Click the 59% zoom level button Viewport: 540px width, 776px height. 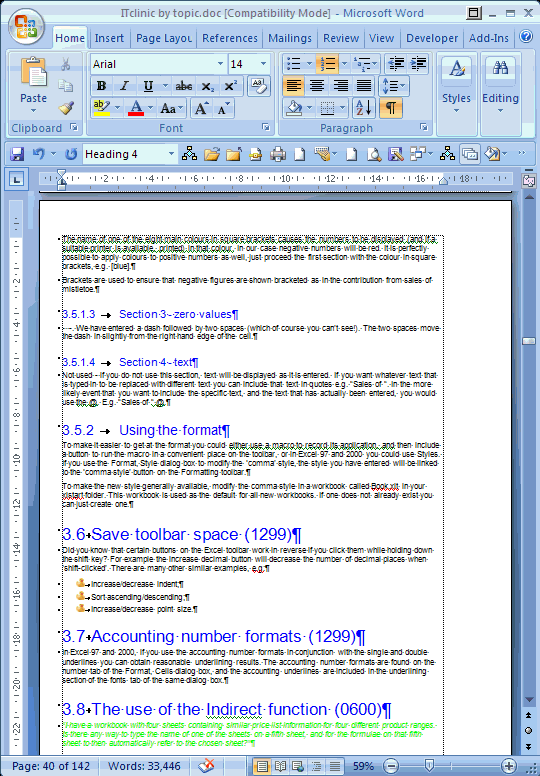[x=363, y=766]
